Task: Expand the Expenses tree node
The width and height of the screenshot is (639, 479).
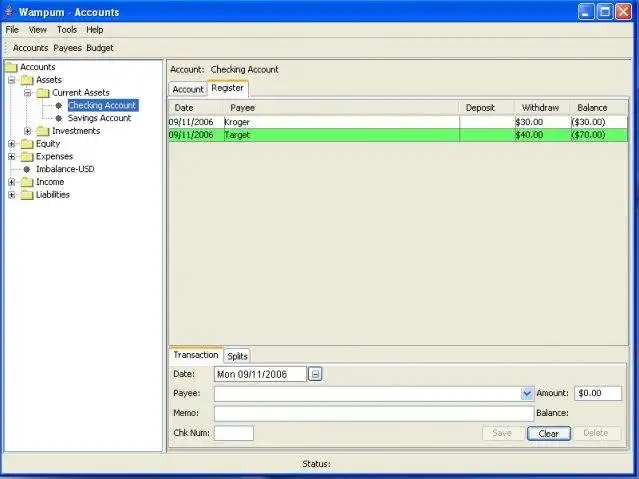Action: [12, 157]
